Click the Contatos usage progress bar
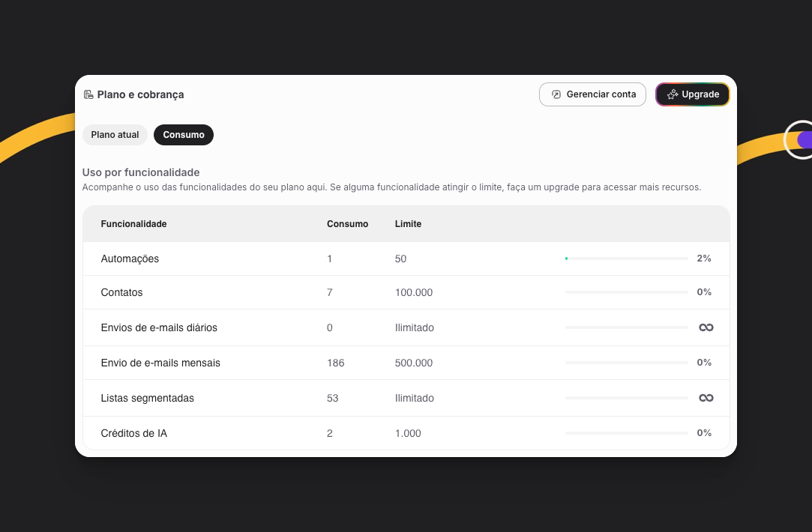 point(626,292)
